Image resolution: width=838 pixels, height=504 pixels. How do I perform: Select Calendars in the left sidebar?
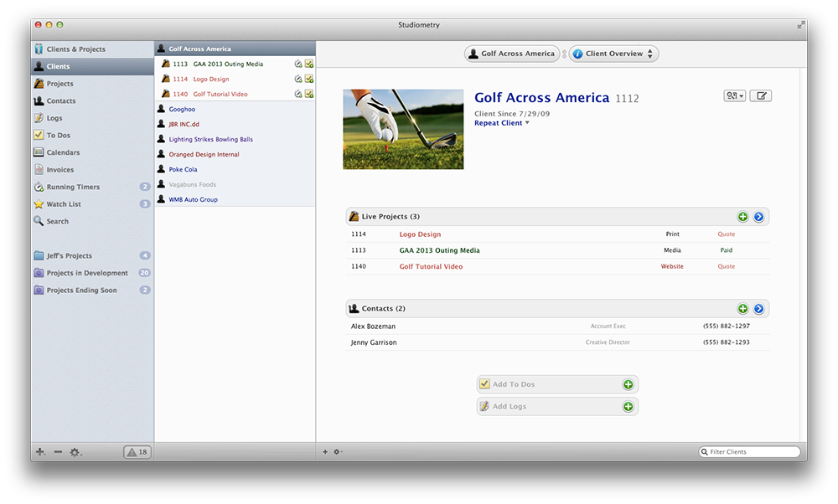click(63, 152)
